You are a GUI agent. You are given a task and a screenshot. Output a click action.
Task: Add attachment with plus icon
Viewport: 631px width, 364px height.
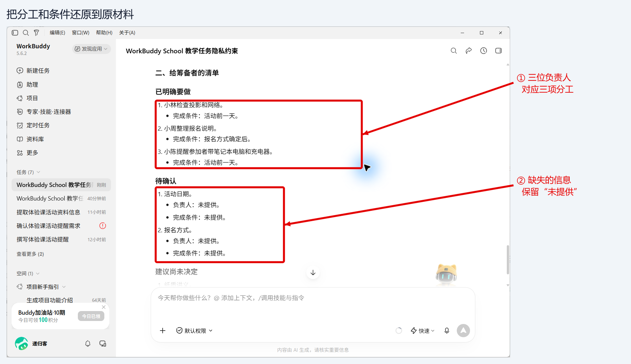[x=163, y=331]
